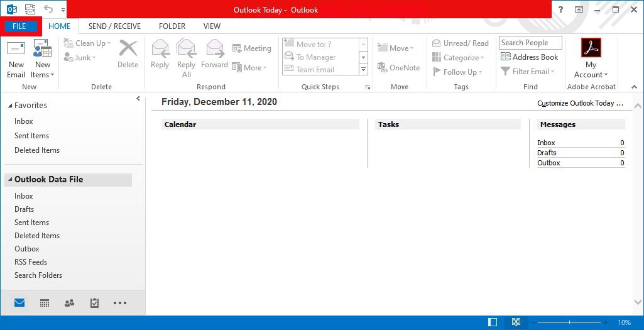Select Deleted Items under Favorites
This screenshot has width=644, height=330.
(37, 150)
